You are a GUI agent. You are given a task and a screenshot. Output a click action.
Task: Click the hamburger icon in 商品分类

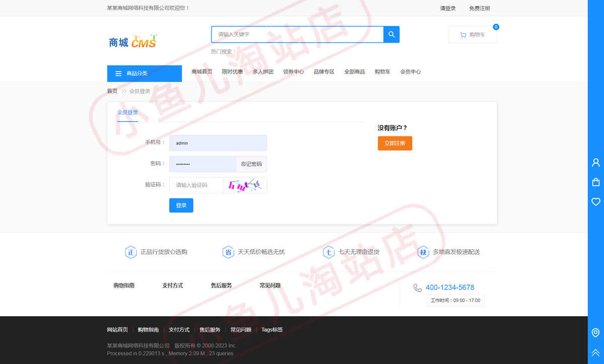tap(118, 74)
